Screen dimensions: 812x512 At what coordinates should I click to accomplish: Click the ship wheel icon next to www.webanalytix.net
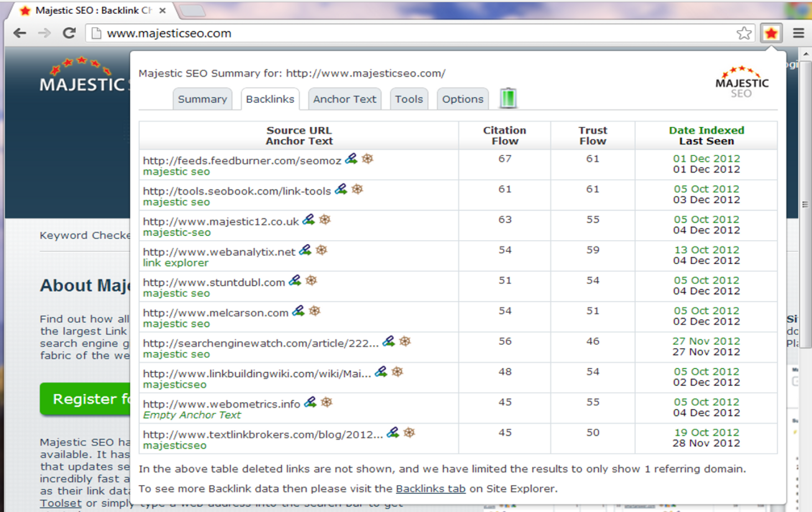coord(321,251)
